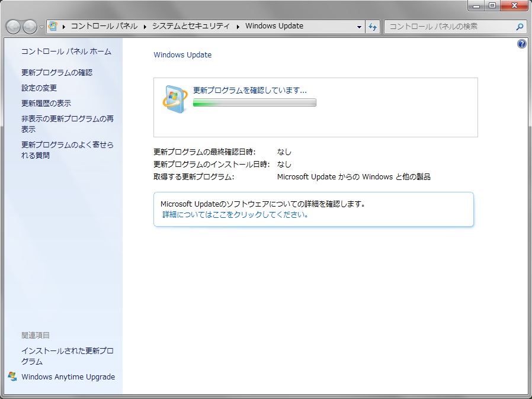Click the blue help question mark icon
Viewport: 532px width, 399px height.
click(x=521, y=44)
